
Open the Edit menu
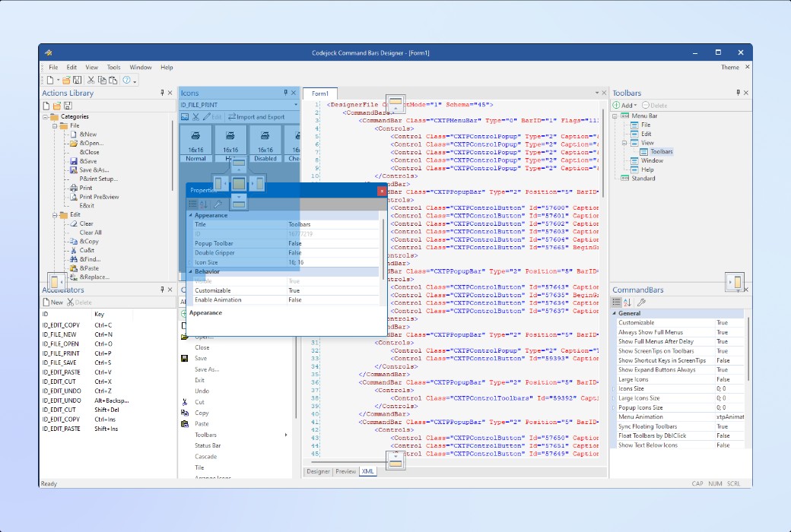(x=71, y=67)
